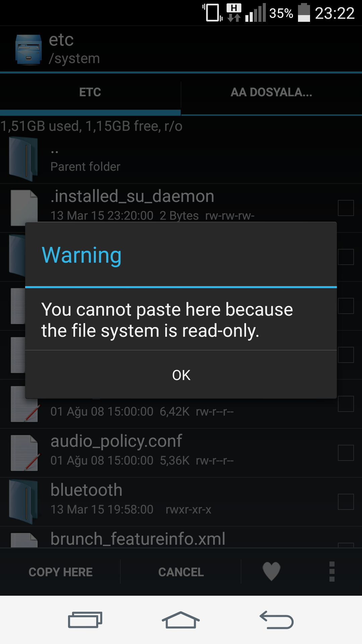
Task: Switch to the ETC tab
Action: (90, 92)
